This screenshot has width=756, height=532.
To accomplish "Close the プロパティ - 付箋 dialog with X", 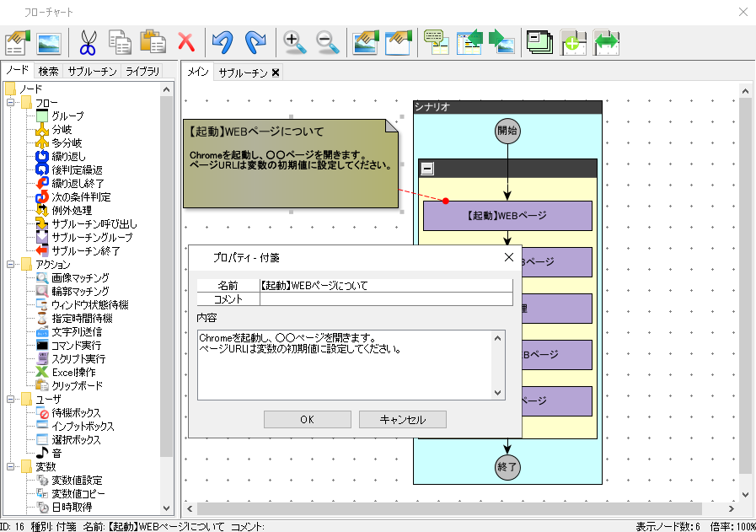I will [509, 257].
